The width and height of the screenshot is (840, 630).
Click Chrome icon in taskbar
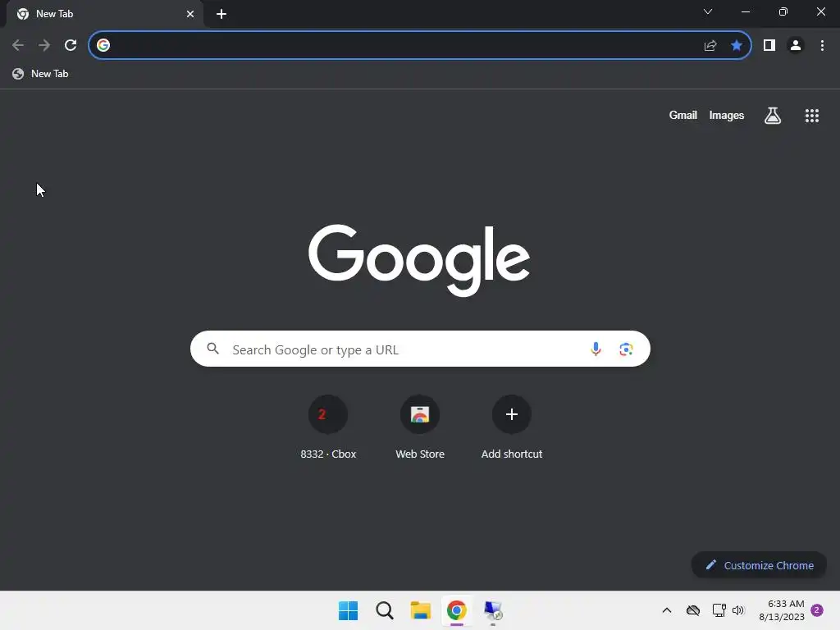pyautogui.click(x=456, y=610)
